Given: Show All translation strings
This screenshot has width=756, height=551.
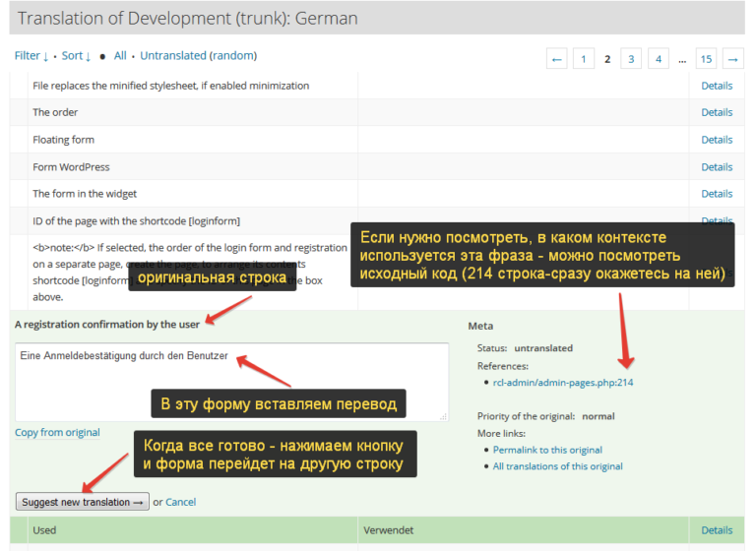Looking at the screenshot, I should pyautogui.click(x=120, y=56).
